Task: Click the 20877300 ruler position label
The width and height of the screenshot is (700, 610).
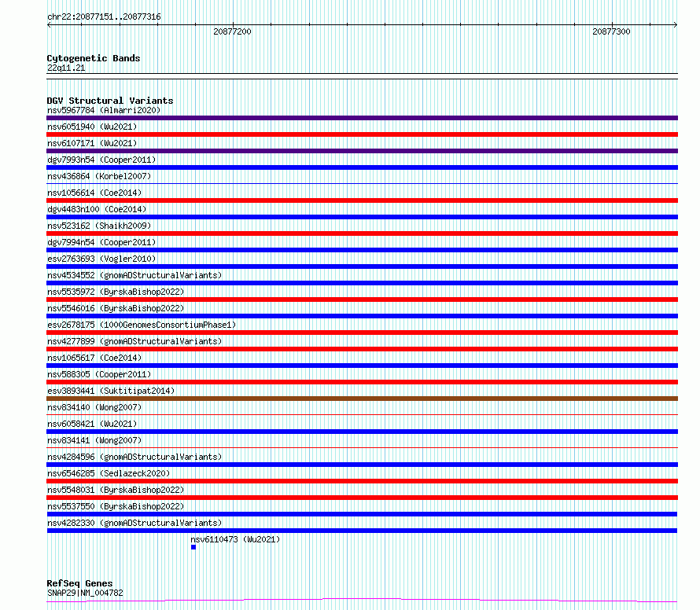Action: (611, 31)
